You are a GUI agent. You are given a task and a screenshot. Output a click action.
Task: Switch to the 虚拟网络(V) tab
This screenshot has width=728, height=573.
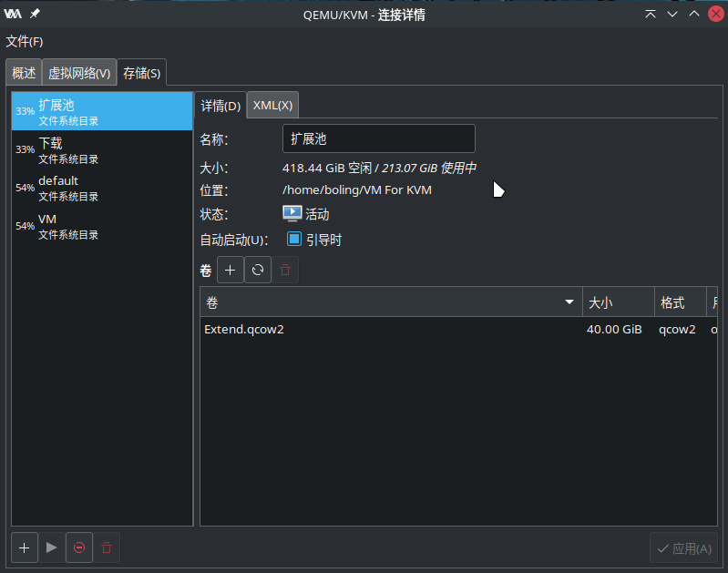click(x=79, y=73)
